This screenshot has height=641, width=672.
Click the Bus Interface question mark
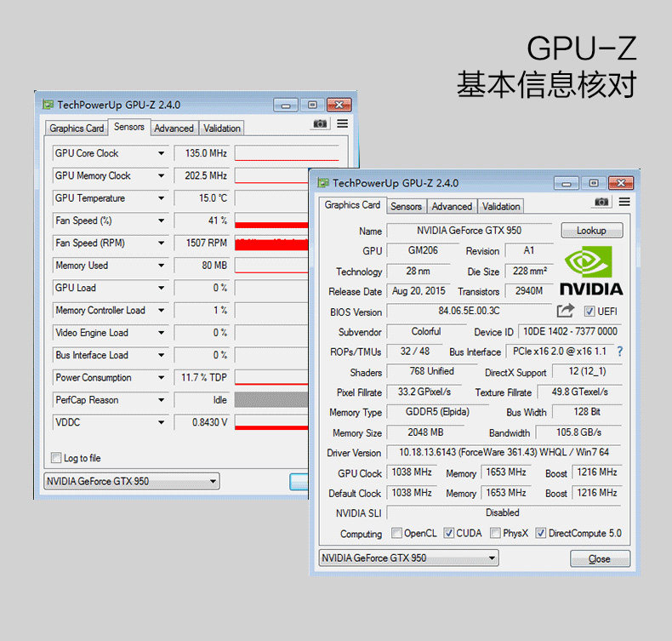pyautogui.click(x=620, y=352)
